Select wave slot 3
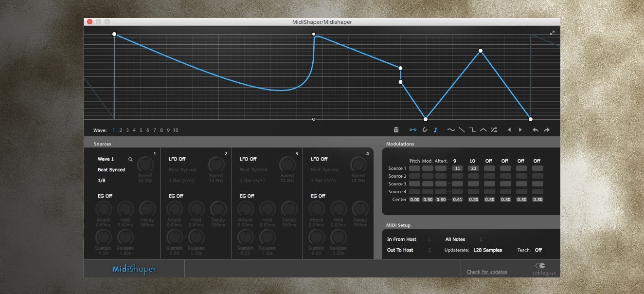Viewport: 644px width, 294px height. 127,130
